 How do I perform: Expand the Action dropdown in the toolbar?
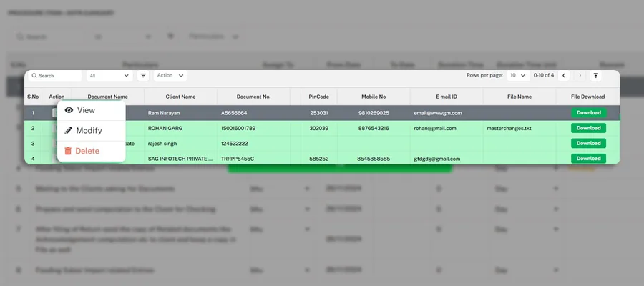(170, 76)
